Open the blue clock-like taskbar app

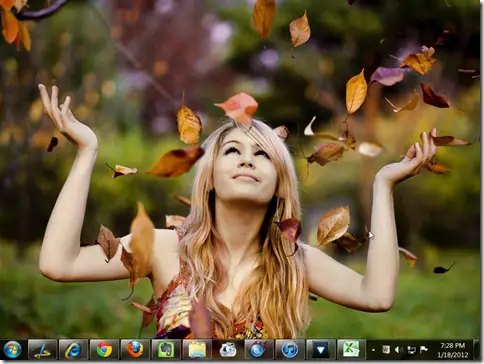[x=259, y=350]
